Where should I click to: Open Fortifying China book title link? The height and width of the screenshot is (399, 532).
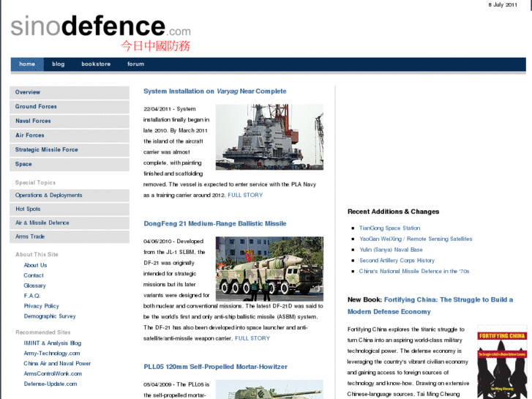[x=430, y=306]
